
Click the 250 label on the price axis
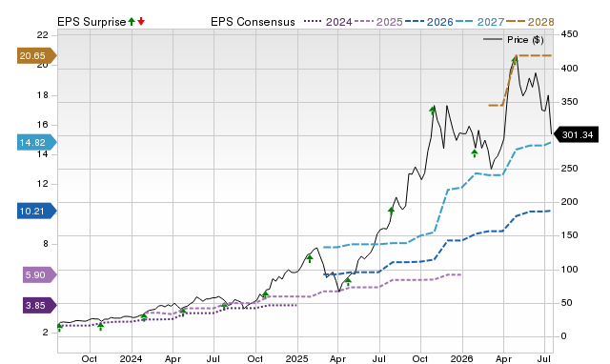click(x=569, y=169)
